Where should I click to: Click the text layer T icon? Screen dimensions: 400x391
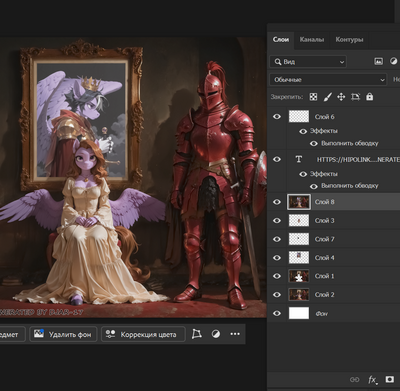299,159
